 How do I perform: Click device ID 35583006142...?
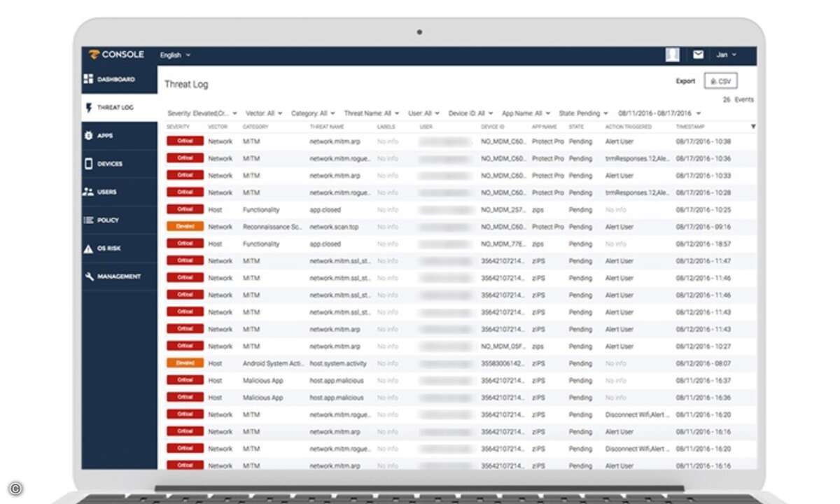point(503,363)
